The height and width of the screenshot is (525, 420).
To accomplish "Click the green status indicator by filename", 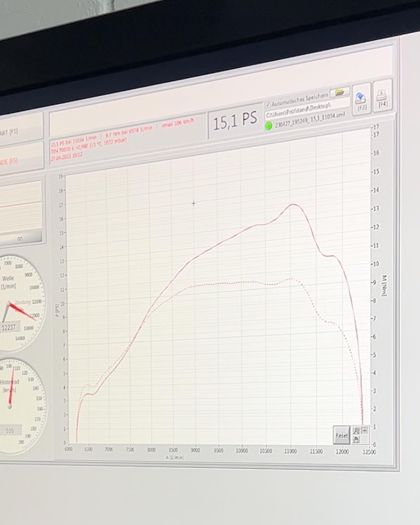I will [x=269, y=126].
